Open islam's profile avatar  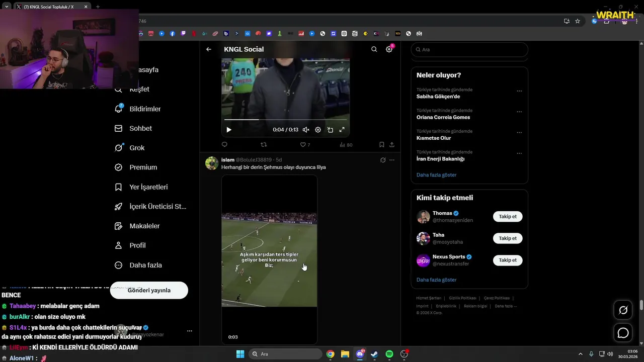212,163
